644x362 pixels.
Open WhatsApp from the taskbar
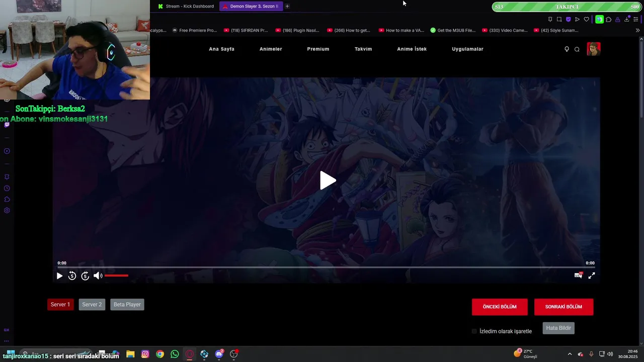[x=175, y=354]
